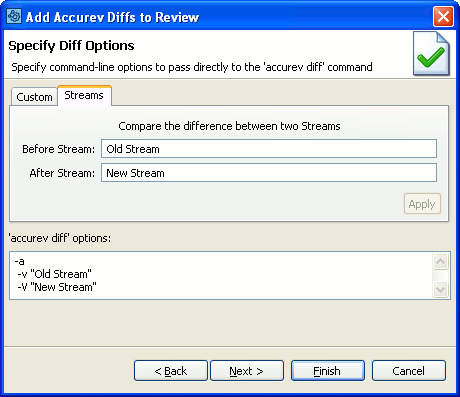This screenshot has width=460, height=397.
Task: Click the options scrollbar down arrow
Action: click(440, 289)
